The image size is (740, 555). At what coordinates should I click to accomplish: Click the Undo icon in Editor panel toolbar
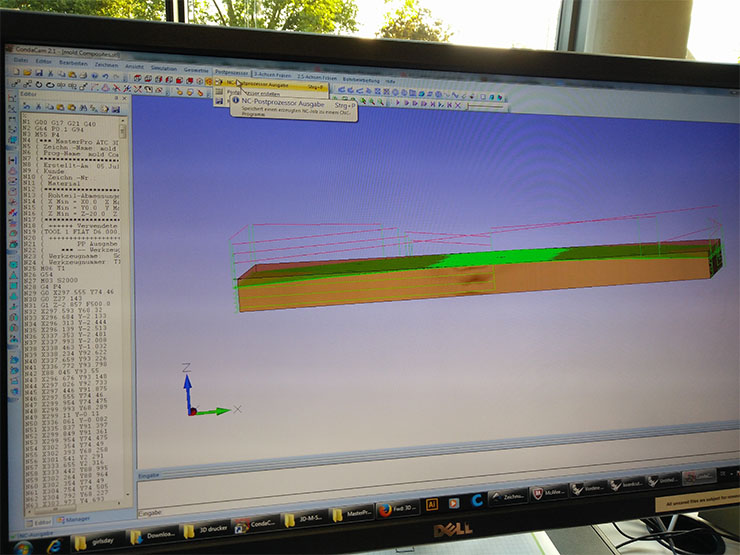[x=27, y=106]
